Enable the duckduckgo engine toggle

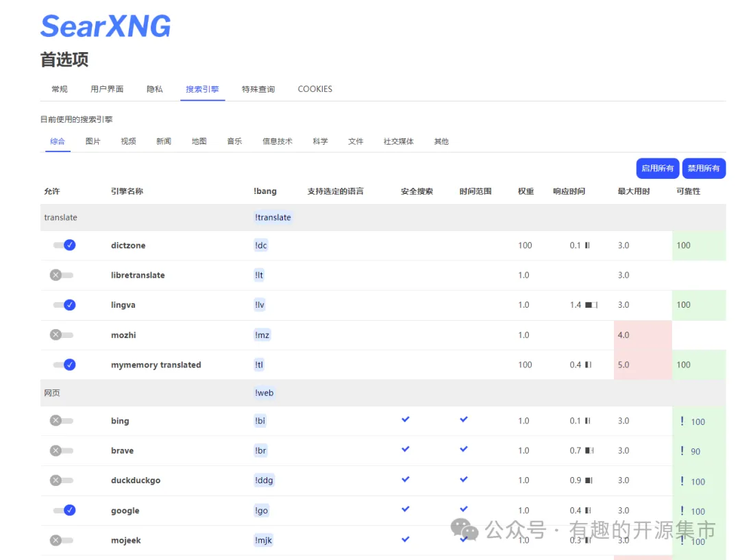click(x=62, y=480)
